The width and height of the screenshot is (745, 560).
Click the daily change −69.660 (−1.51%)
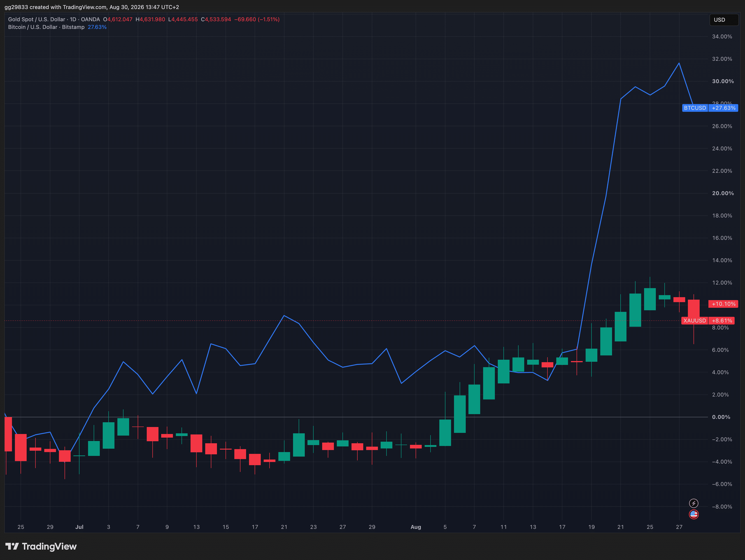coord(257,20)
